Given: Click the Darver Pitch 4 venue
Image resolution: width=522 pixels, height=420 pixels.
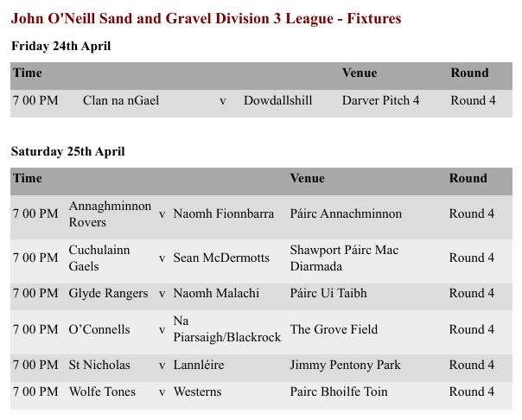Looking at the screenshot, I should click(x=380, y=101).
